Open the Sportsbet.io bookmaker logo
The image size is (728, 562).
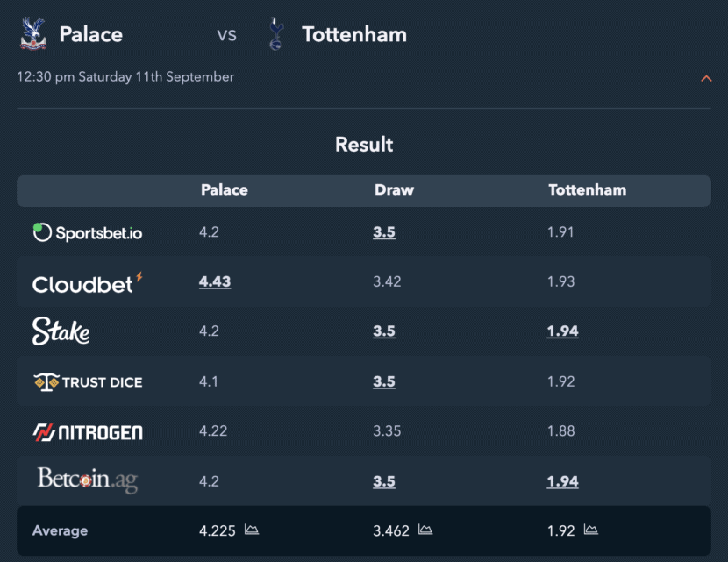[88, 232]
